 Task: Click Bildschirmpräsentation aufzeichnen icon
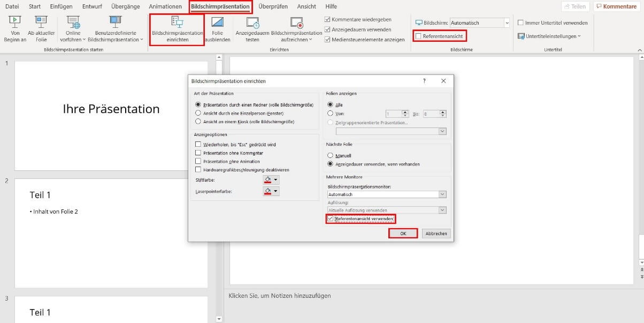coord(296,29)
